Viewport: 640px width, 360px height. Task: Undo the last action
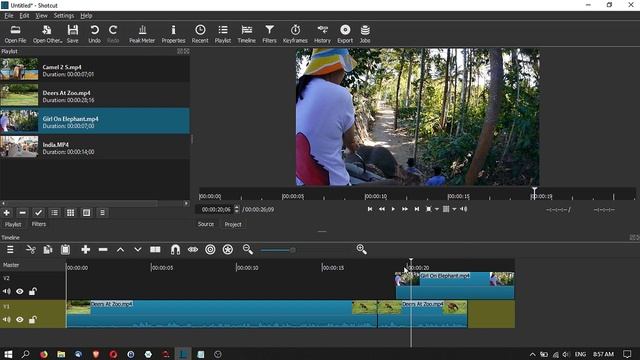coord(94,34)
